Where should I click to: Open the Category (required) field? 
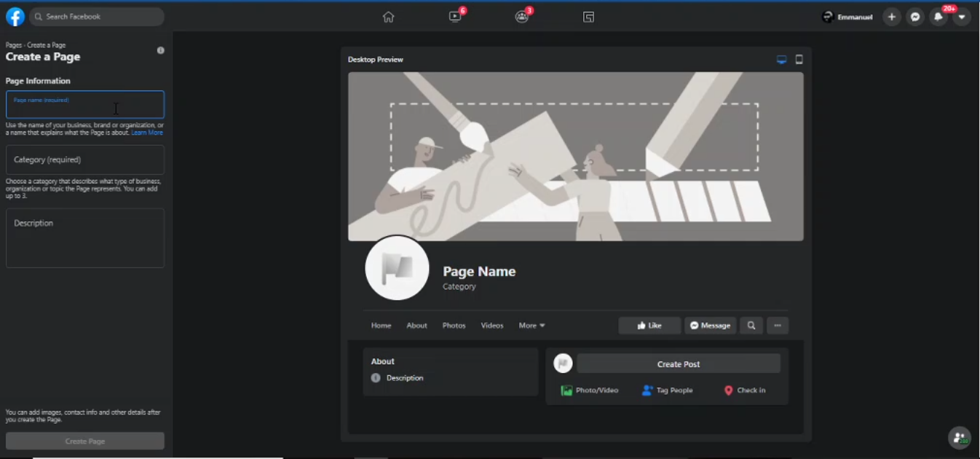(x=85, y=160)
